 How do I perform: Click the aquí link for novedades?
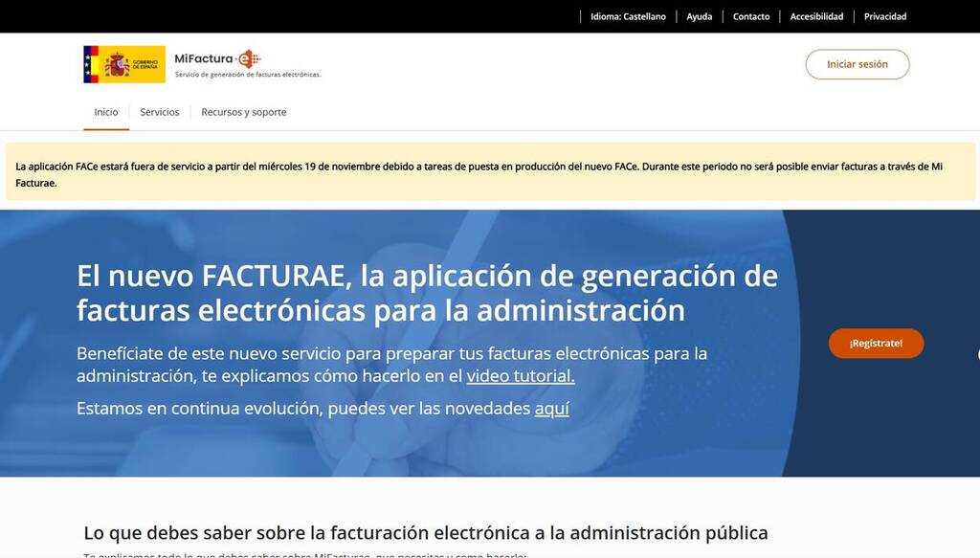(x=551, y=409)
